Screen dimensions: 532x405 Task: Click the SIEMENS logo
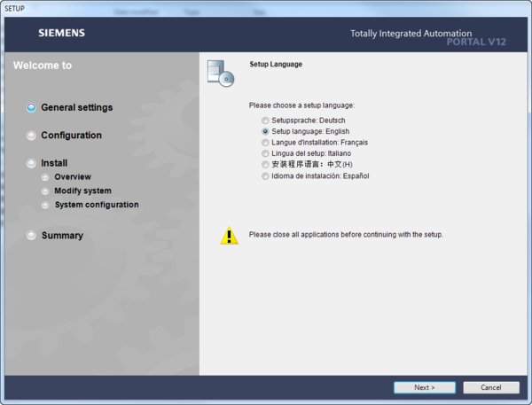click(62, 33)
